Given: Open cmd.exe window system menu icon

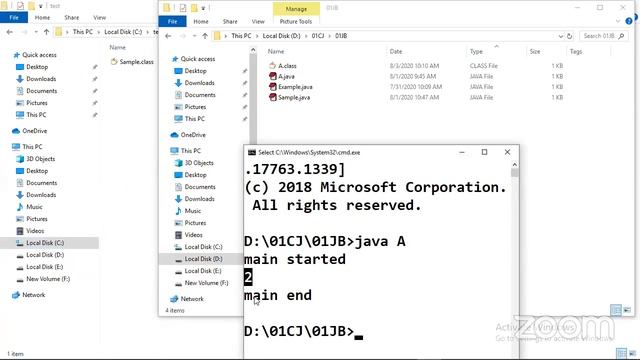Looking at the screenshot, I should [x=252, y=153].
